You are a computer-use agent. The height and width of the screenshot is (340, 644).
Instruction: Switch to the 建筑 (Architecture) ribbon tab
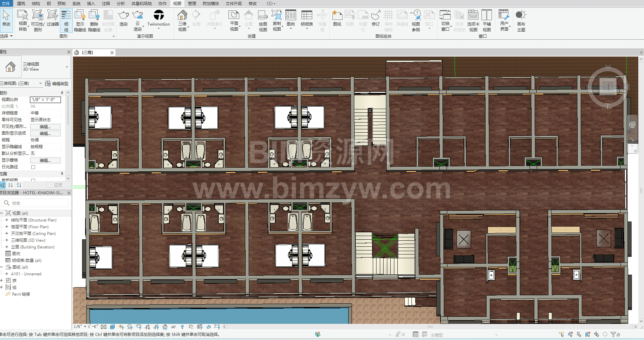point(21,3)
